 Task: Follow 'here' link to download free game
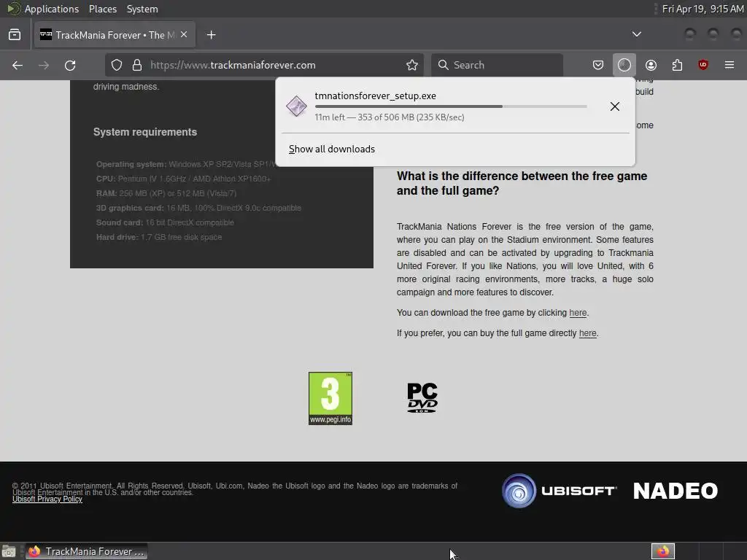coord(578,313)
